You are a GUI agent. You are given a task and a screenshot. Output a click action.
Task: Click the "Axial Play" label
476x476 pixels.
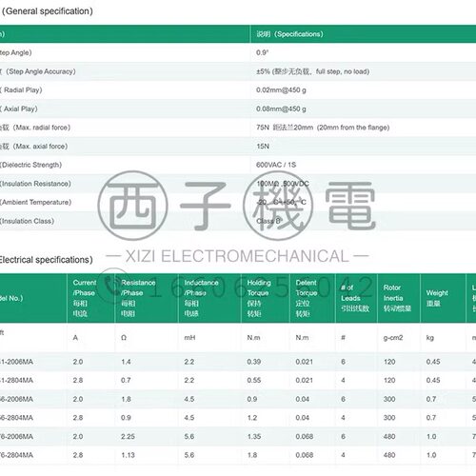pyautogui.click(x=21, y=109)
